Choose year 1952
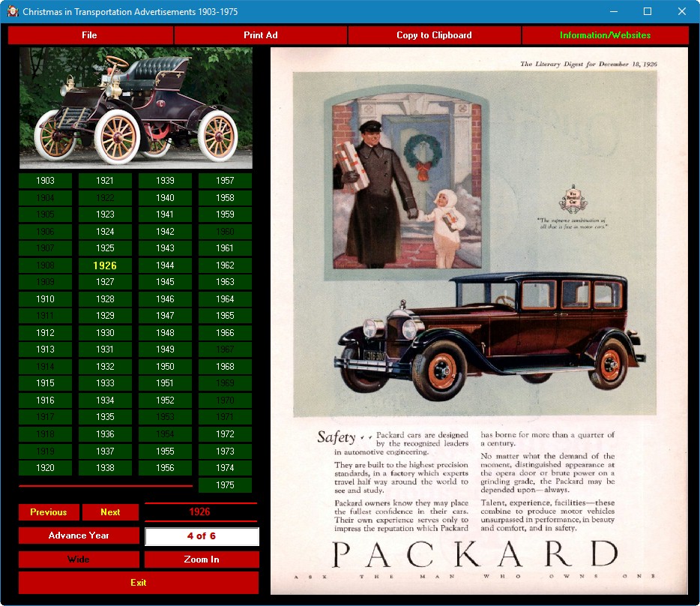The height and width of the screenshot is (606, 700). (x=165, y=400)
